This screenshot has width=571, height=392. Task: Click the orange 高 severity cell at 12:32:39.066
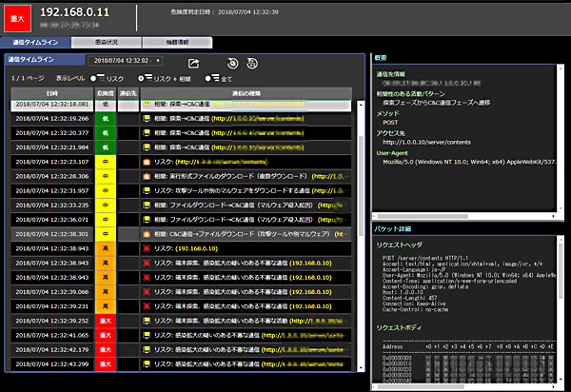[106, 292]
